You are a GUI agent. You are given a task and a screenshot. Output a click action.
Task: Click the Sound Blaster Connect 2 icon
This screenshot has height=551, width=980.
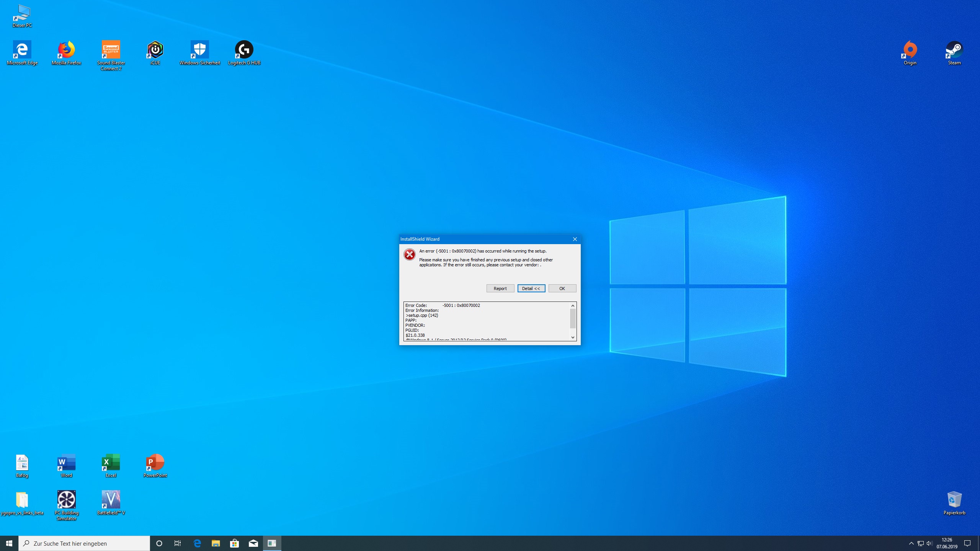pyautogui.click(x=111, y=50)
